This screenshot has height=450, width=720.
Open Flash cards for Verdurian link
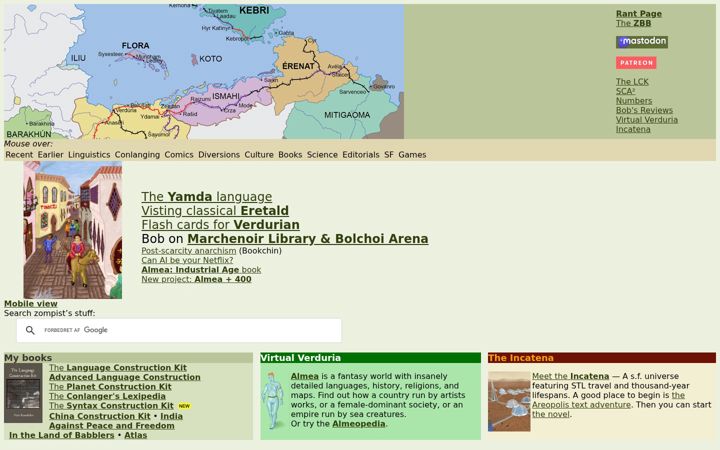point(220,225)
